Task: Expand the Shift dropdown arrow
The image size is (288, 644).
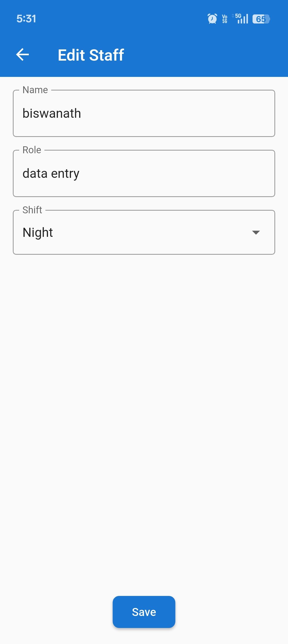Action: click(256, 233)
